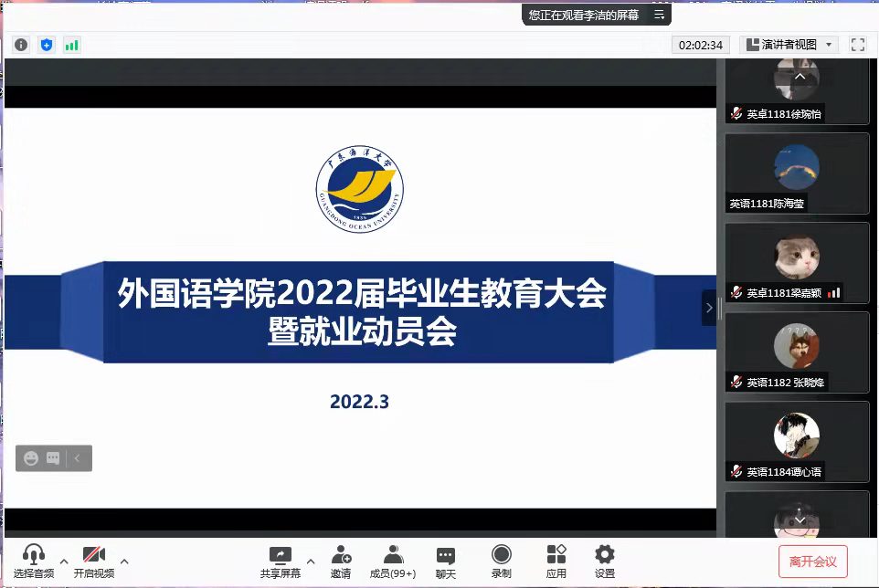Click the 离开会议 leave meeting button
Viewport: 879px width, 588px height.
[812, 561]
